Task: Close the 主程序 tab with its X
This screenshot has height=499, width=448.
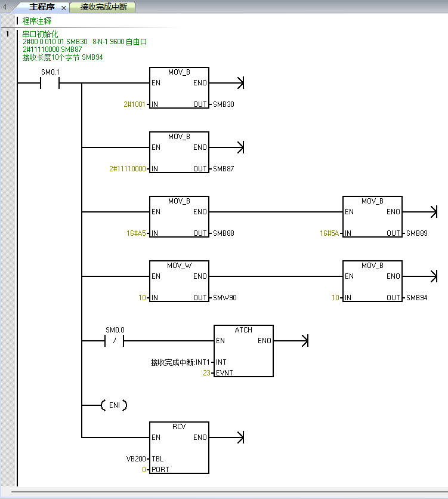Action: [64, 8]
